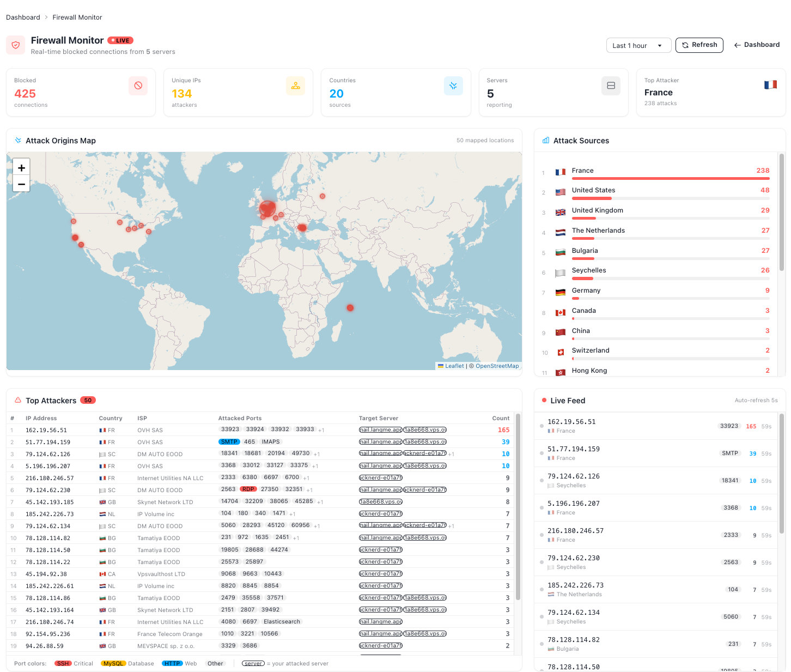Click the SMTP port badge in row 2

pyautogui.click(x=229, y=441)
